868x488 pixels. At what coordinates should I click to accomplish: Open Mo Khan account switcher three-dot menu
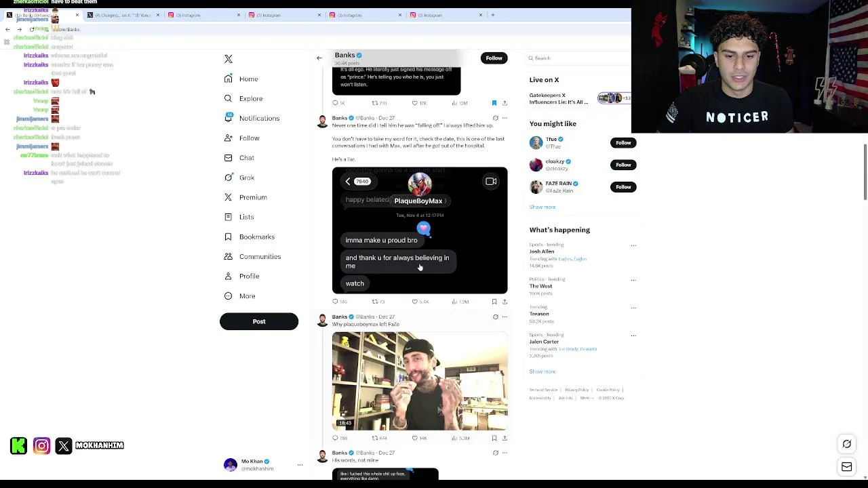[300, 465]
